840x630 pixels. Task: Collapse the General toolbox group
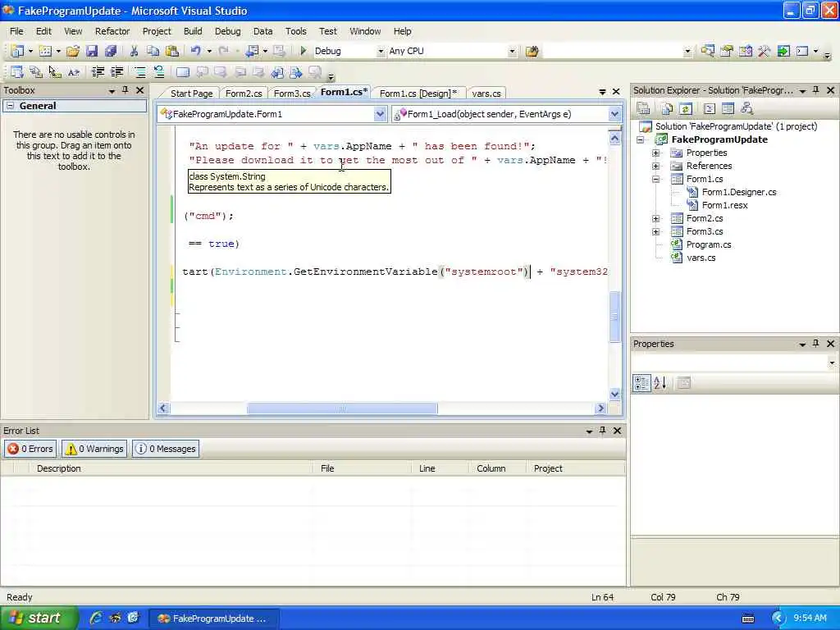[x=10, y=106]
